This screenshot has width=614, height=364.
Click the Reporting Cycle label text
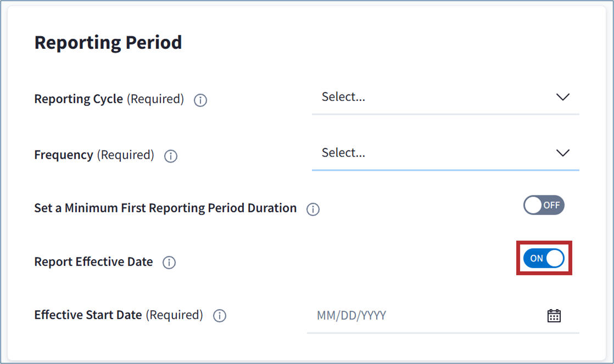click(x=79, y=99)
